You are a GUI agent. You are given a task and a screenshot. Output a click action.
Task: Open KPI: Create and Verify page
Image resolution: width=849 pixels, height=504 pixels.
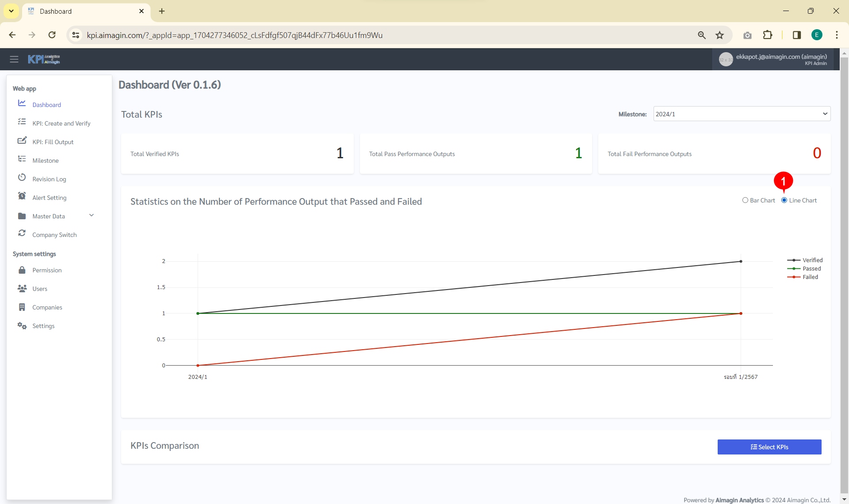pyautogui.click(x=61, y=123)
